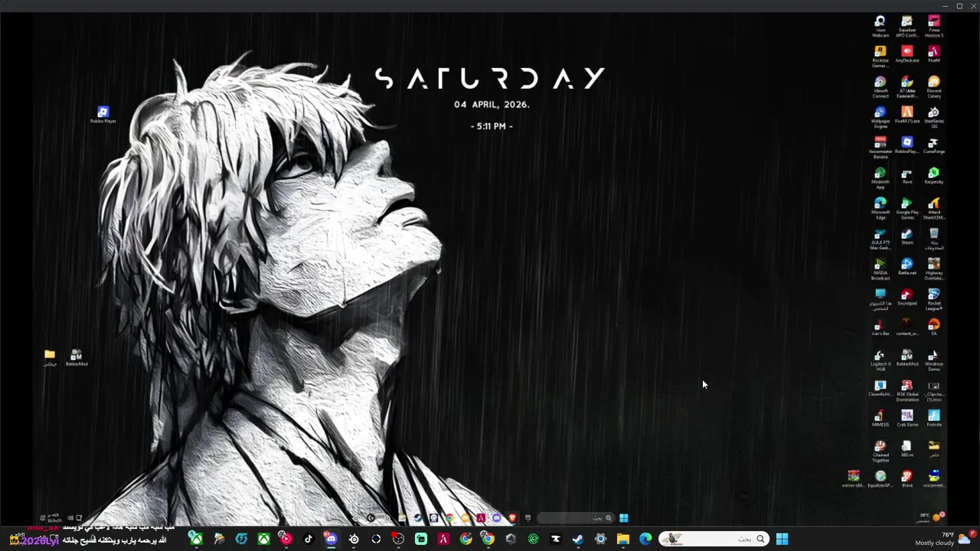Open Settings gear in the bottom taskbar
This screenshot has width=980, height=551.
click(x=600, y=539)
